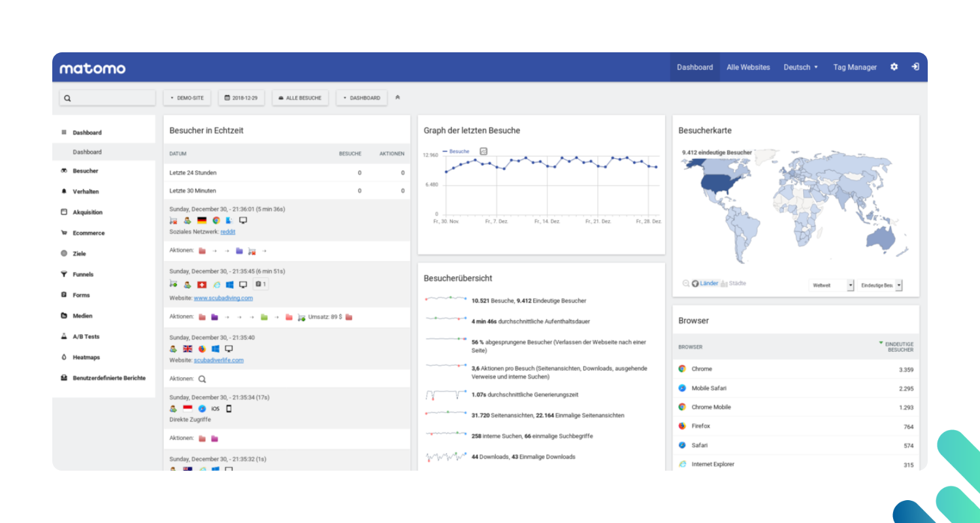Click the Chrome icon in Browser list
The width and height of the screenshot is (980, 523).
pos(682,369)
